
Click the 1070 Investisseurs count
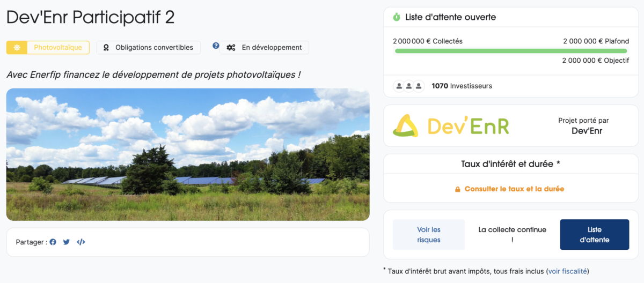click(462, 86)
